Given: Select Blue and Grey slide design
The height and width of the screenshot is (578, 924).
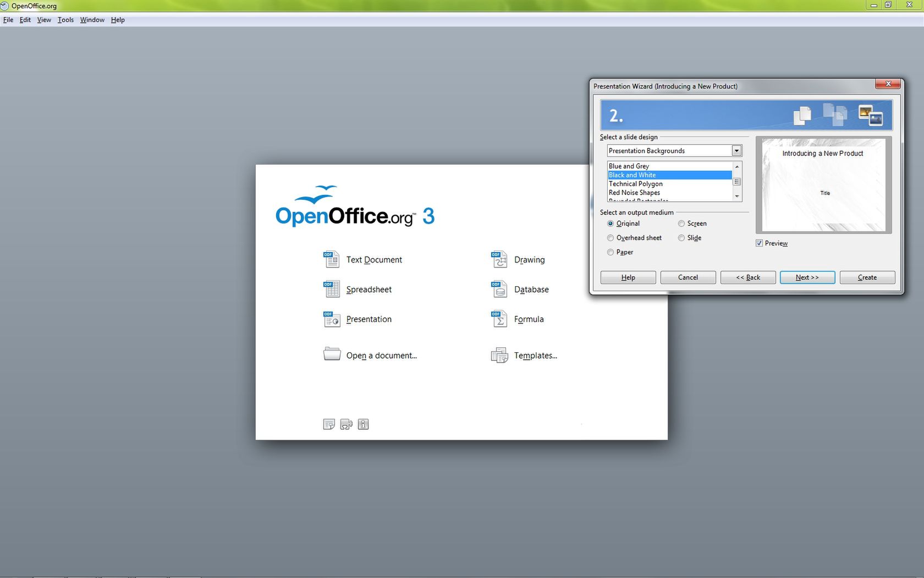Looking at the screenshot, I should pos(669,166).
